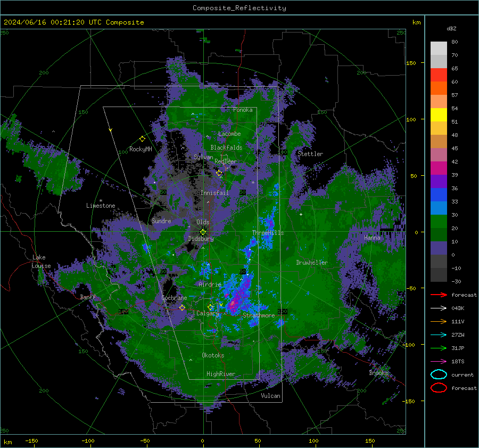Screen dimensions: 479x448
Task: Click the Sylvan label on map
Action: tap(203, 157)
